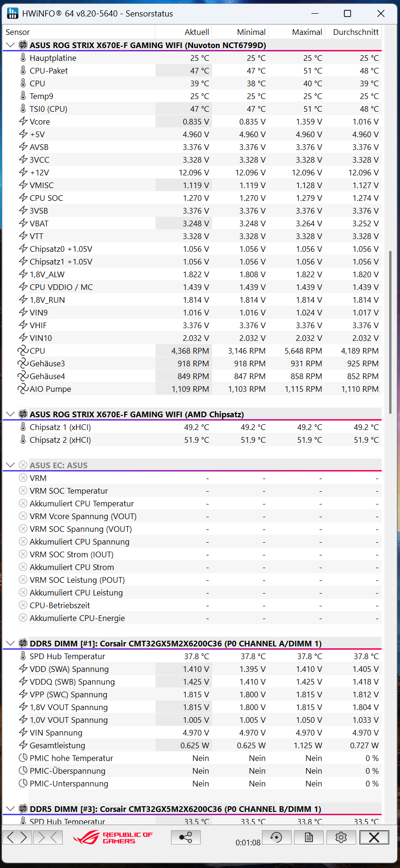
Task: Select the VIN Spannung row
Action: coord(192,733)
